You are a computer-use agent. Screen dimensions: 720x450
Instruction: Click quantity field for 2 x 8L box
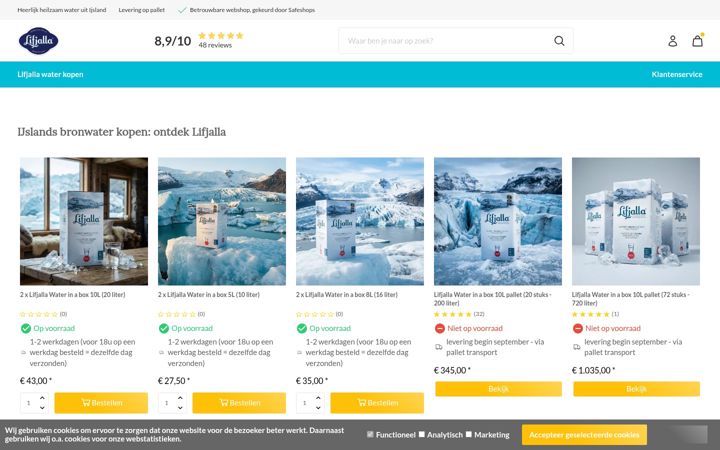[x=305, y=403]
